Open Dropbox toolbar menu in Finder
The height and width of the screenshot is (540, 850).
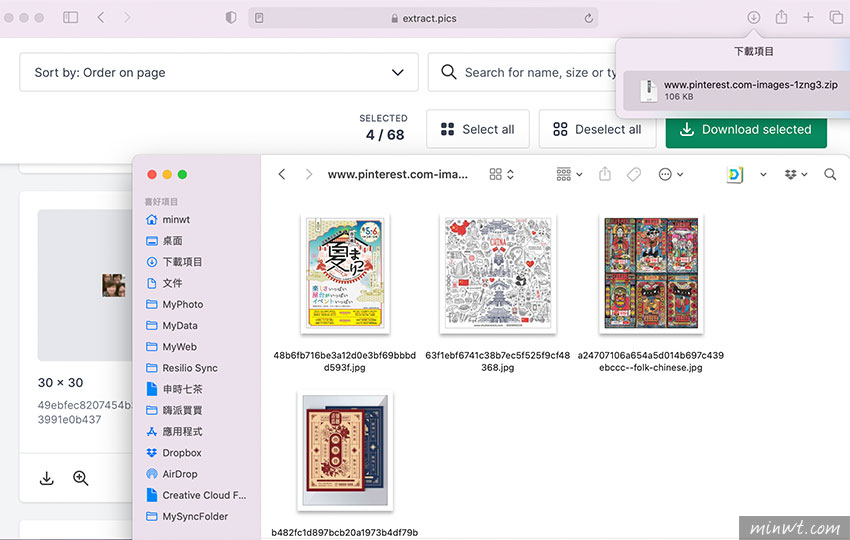796,174
